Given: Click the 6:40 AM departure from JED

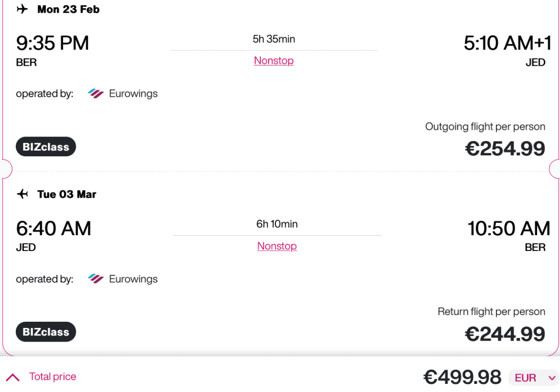Looking at the screenshot, I should (x=53, y=229).
